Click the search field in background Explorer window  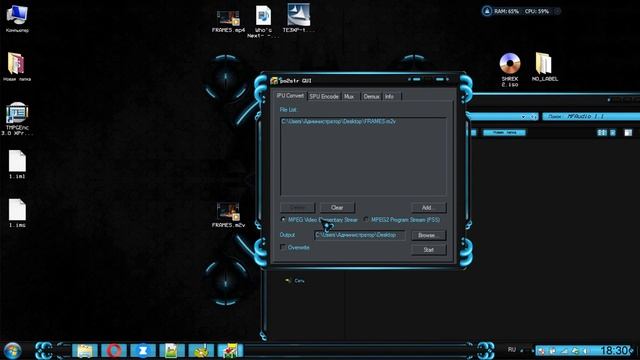click(591, 116)
